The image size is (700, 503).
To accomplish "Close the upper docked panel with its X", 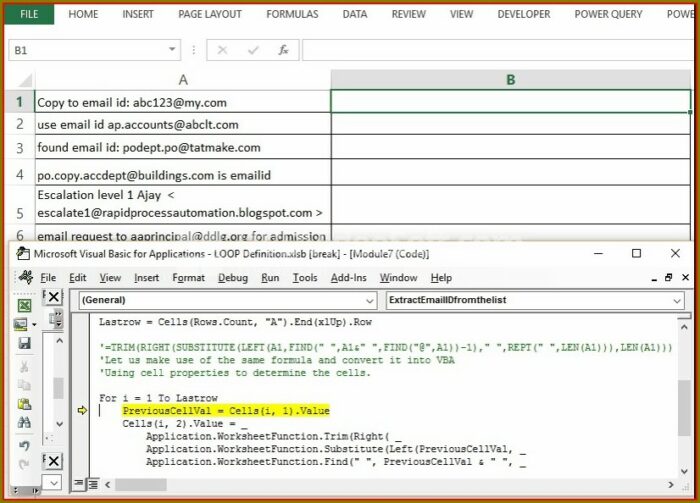I will [x=53, y=297].
